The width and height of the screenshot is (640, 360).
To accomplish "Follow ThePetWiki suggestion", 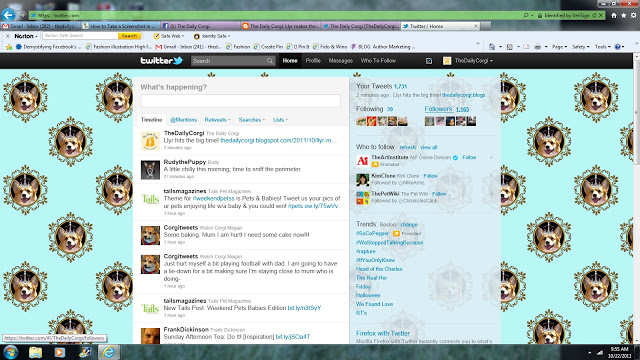I will (439, 194).
